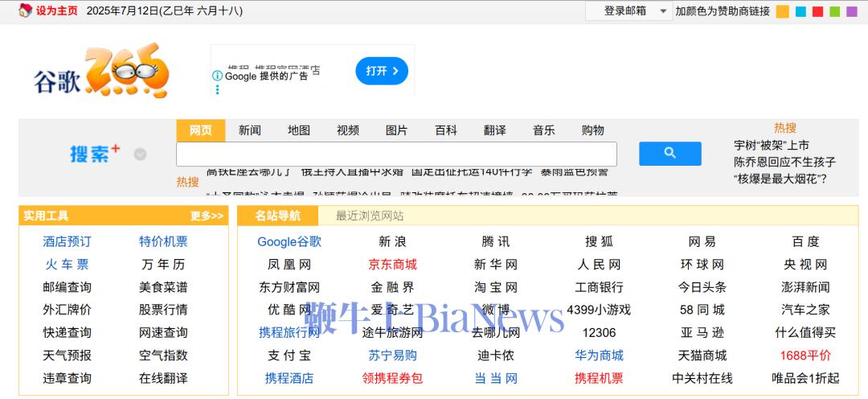Click the 设为主页 link

tap(56, 10)
